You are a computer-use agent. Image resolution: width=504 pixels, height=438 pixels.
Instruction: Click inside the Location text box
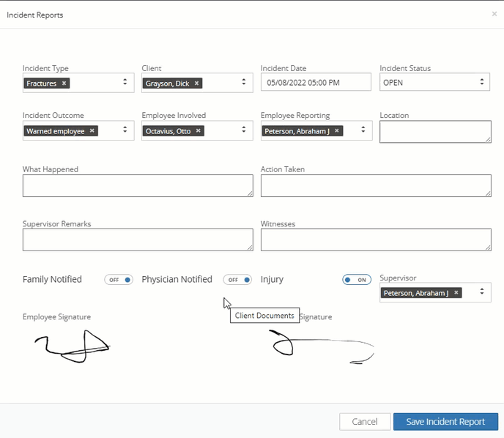pos(435,131)
